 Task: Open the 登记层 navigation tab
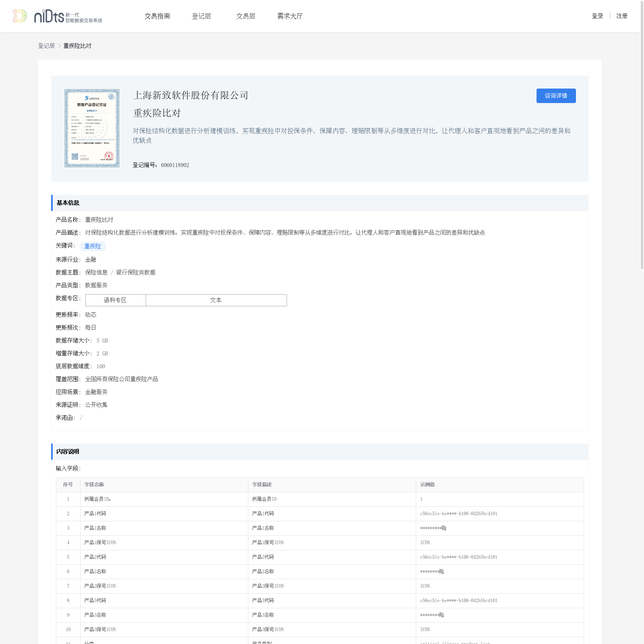click(x=201, y=16)
